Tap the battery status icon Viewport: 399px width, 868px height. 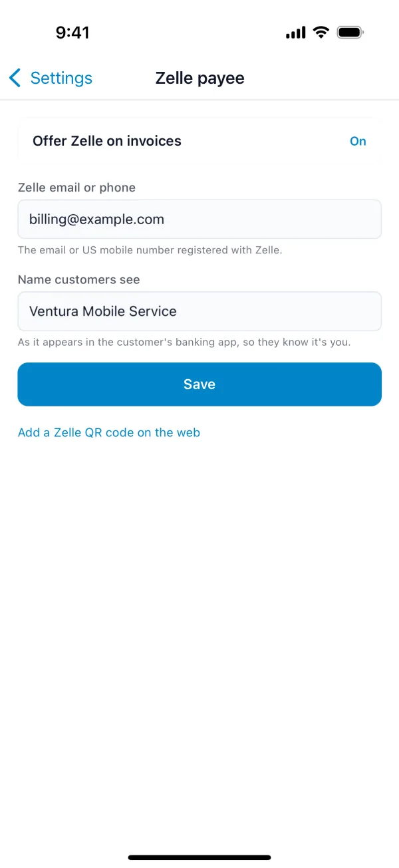point(350,32)
